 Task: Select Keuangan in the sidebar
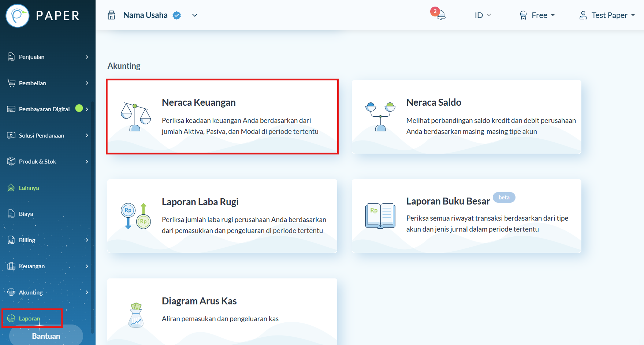coord(32,266)
